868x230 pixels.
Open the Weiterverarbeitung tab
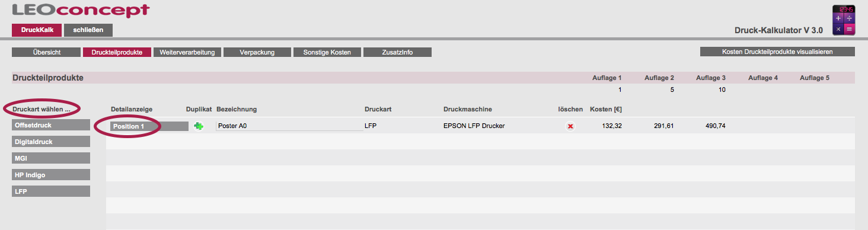coord(187,52)
